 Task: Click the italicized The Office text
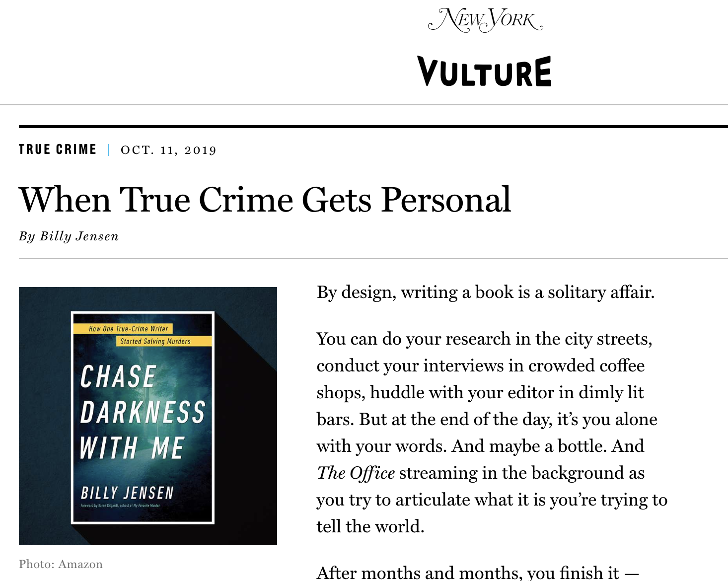356,473
